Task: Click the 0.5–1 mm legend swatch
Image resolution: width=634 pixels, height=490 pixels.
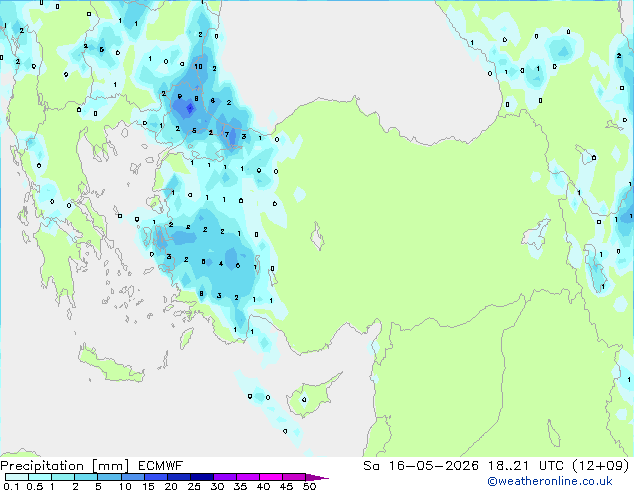Action: pyautogui.click(x=40, y=477)
